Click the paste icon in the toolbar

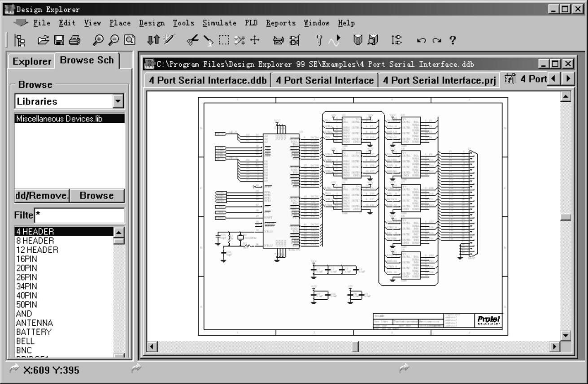pyautogui.click(x=208, y=40)
